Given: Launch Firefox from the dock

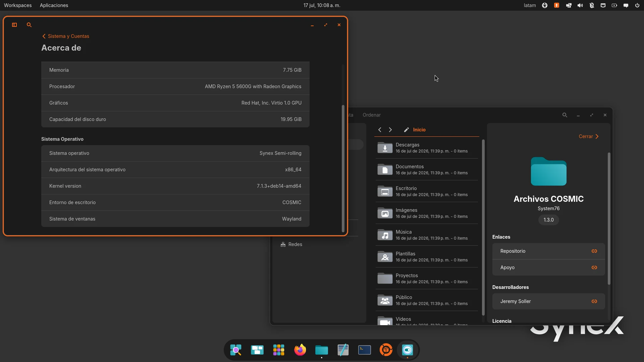Looking at the screenshot, I should [x=300, y=350].
